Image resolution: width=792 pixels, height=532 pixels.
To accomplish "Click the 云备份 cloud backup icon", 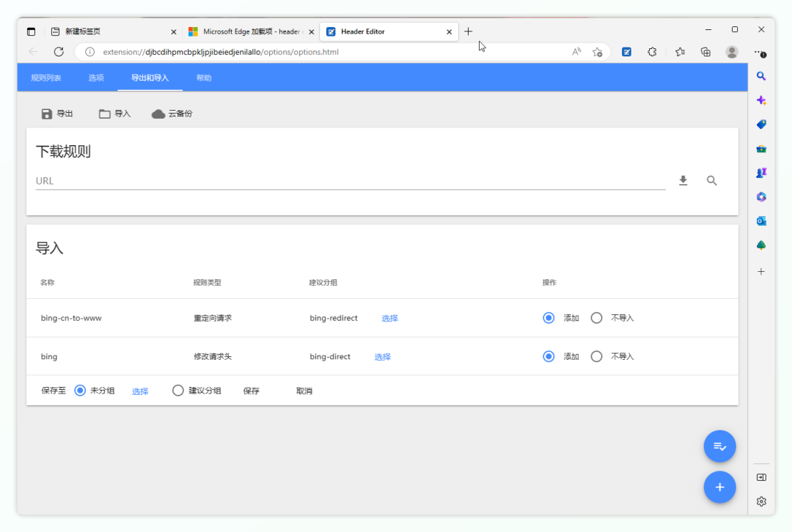I will [x=158, y=114].
